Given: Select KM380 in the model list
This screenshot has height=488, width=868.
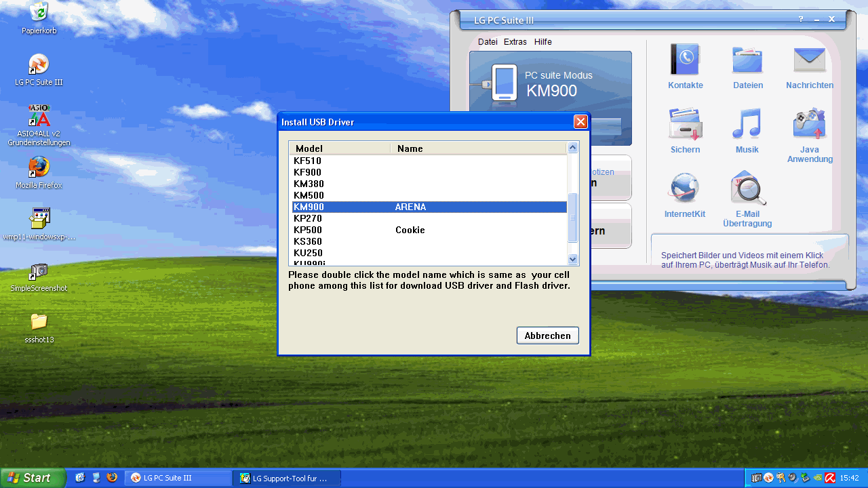Looking at the screenshot, I should (x=429, y=184).
